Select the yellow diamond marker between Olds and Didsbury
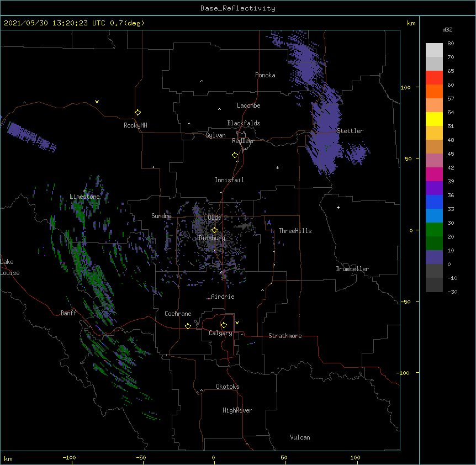Screen dimensions: 476x465 tap(214, 230)
